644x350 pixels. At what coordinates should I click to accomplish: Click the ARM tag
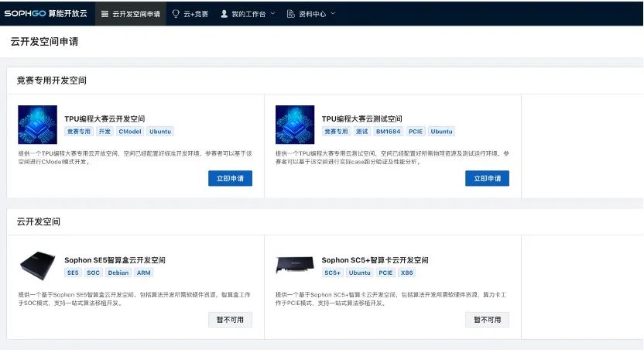(143, 273)
